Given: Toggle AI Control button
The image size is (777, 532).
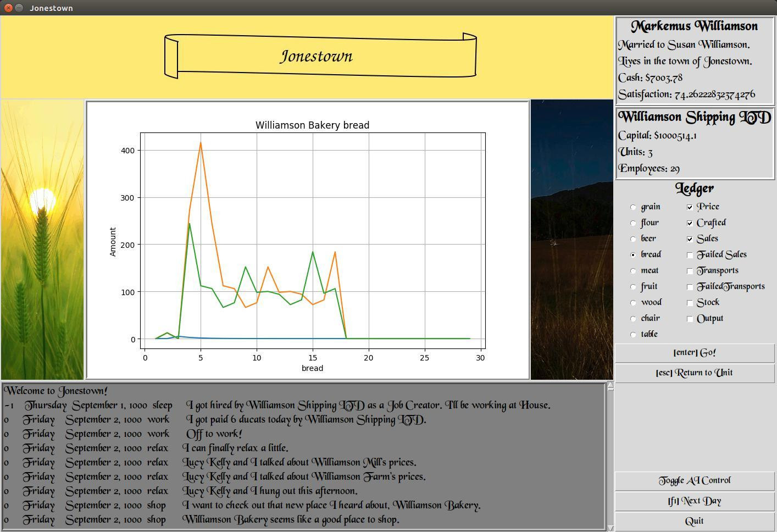Looking at the screenshot, I should (x=695, y=480).
